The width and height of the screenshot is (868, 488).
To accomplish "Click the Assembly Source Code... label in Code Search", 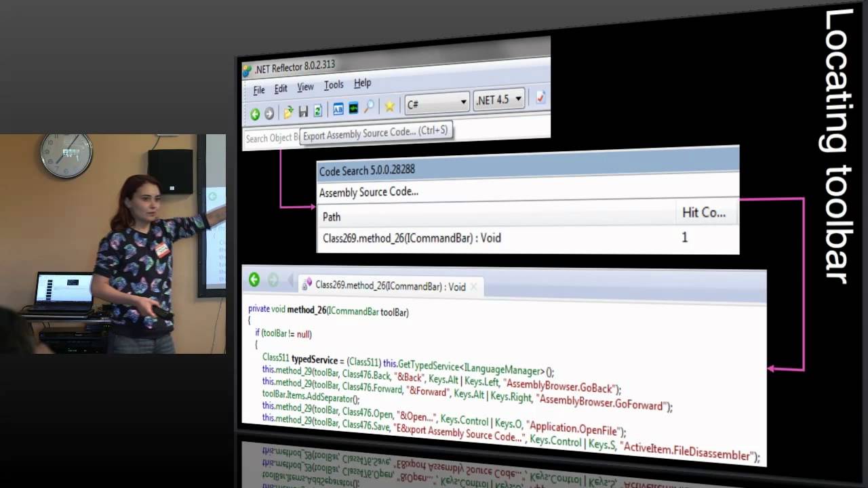I will point(369,192).
